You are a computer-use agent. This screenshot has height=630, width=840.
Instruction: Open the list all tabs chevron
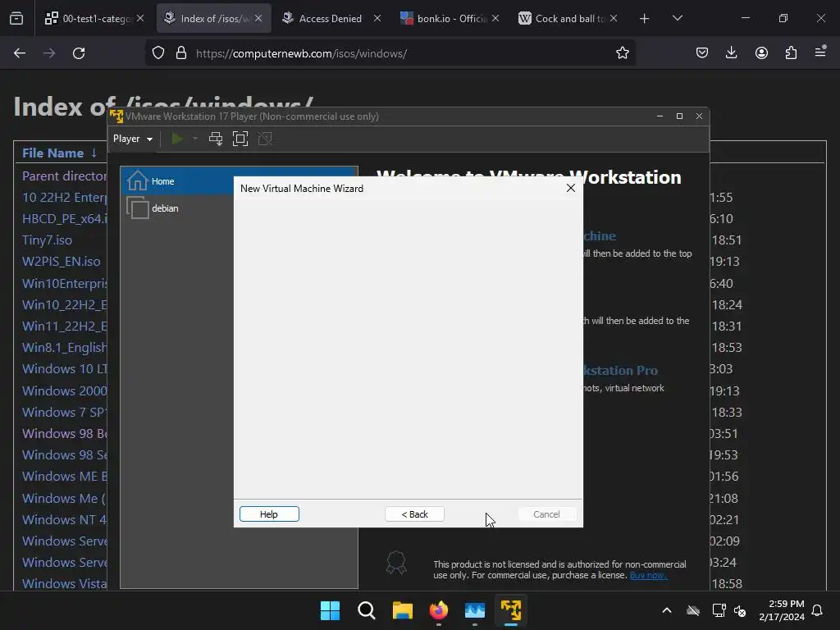[x=677, y=18]
